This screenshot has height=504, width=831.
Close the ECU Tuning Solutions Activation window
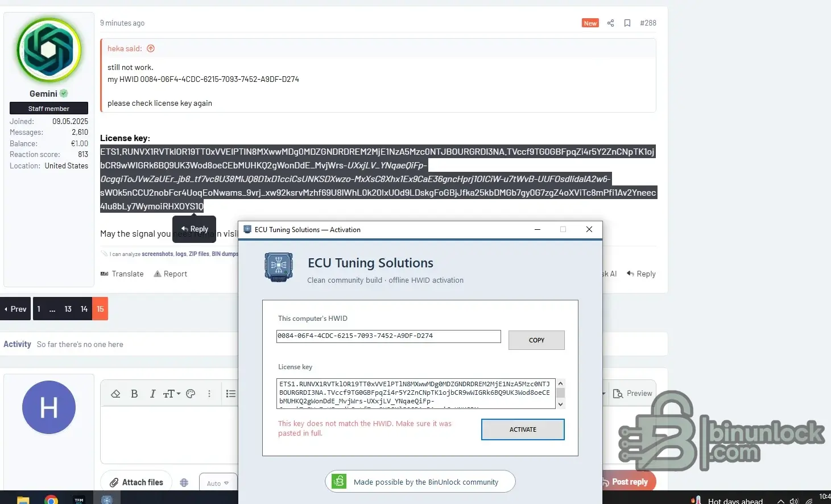coord(589,229)
